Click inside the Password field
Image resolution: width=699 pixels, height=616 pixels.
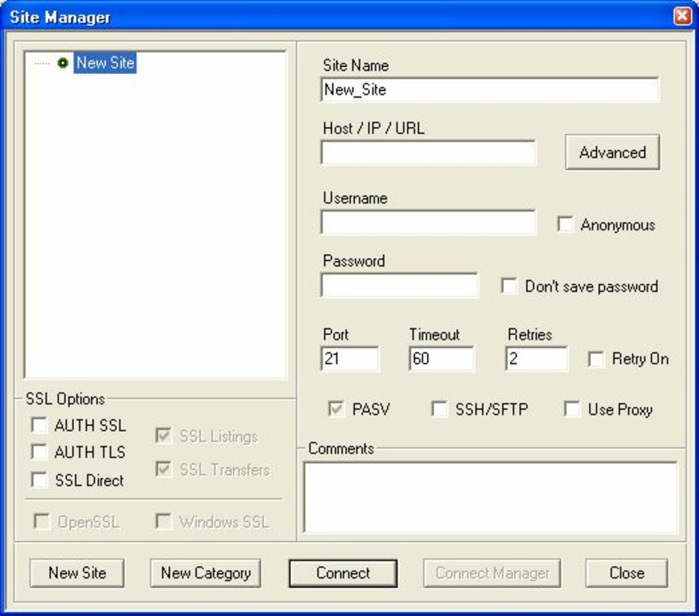tap(400, 285)
